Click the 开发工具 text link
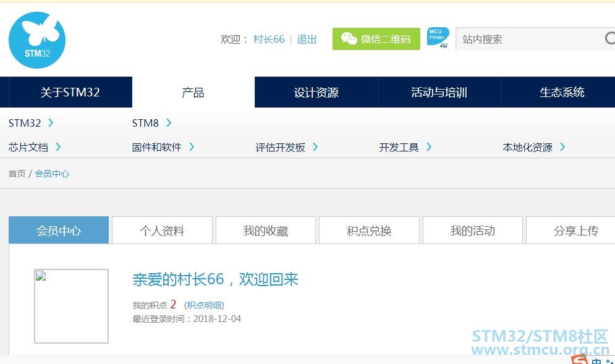 click(x=399, y=147)
